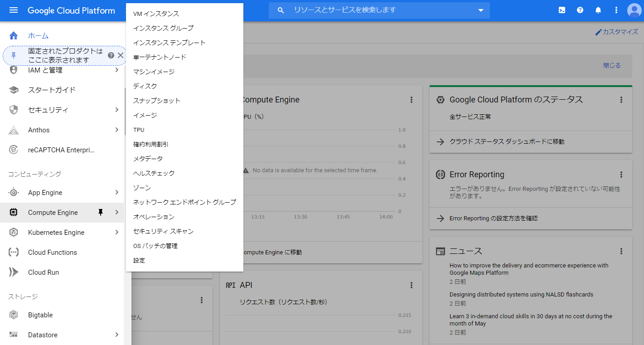Open the help question mark icon in top bar
Image resolution: width=644 pixels, height=345 pixels.
(580, 10)
